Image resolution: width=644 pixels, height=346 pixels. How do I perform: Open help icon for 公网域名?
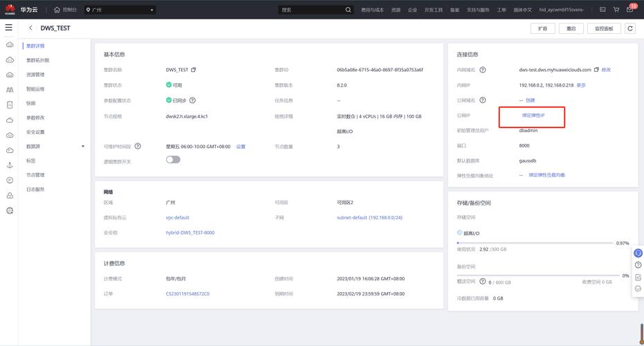pyautogui.click(x=483, y=100)
